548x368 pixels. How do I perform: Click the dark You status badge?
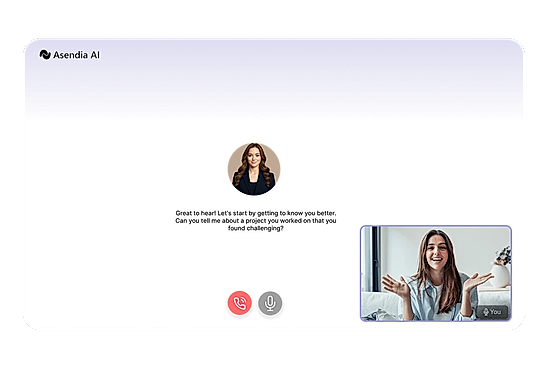point(492,312)
